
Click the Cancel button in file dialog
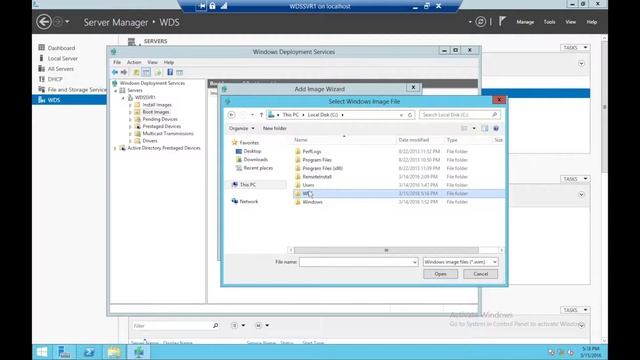(480, 274)
